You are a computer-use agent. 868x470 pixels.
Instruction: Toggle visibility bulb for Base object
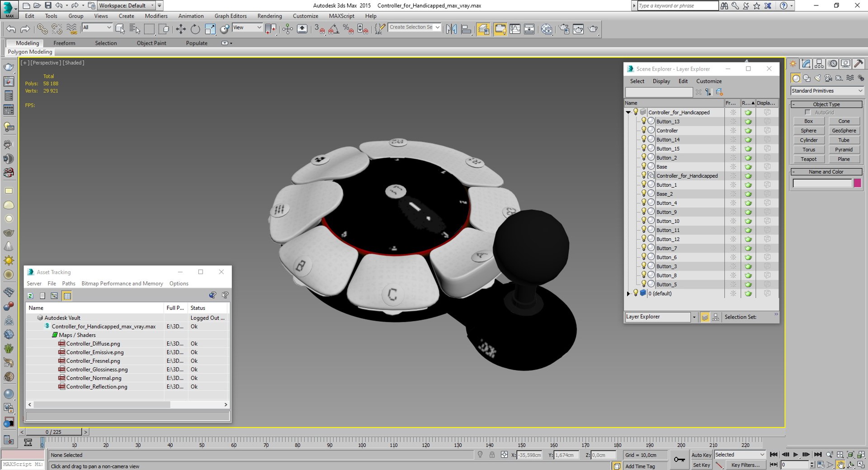tap(643, 166)
